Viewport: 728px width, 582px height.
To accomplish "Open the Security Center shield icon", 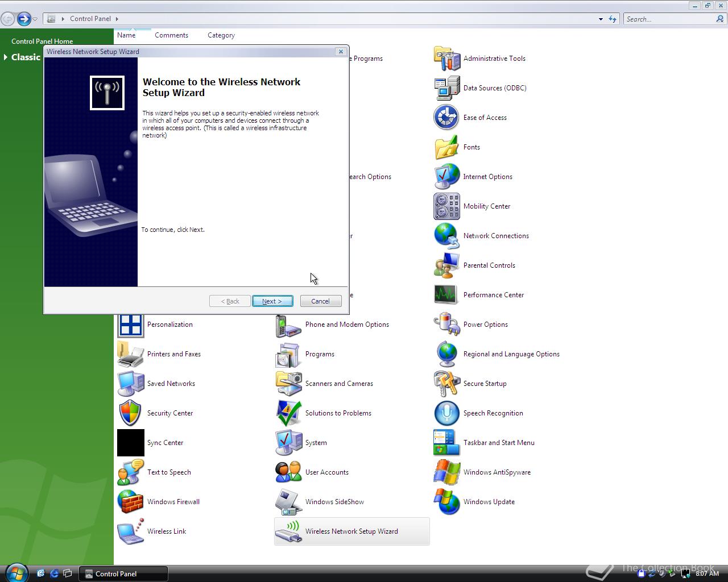I will tap(130, 413).
